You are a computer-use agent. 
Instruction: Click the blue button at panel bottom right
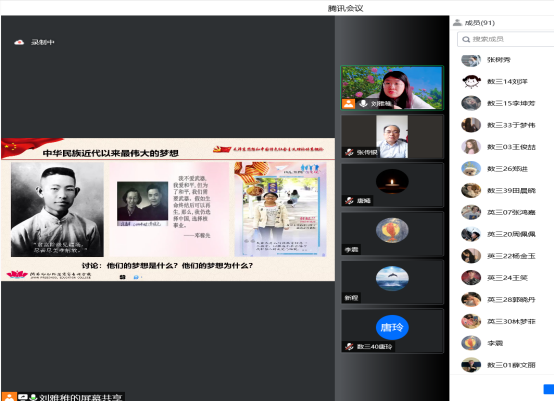pos(549,389)
